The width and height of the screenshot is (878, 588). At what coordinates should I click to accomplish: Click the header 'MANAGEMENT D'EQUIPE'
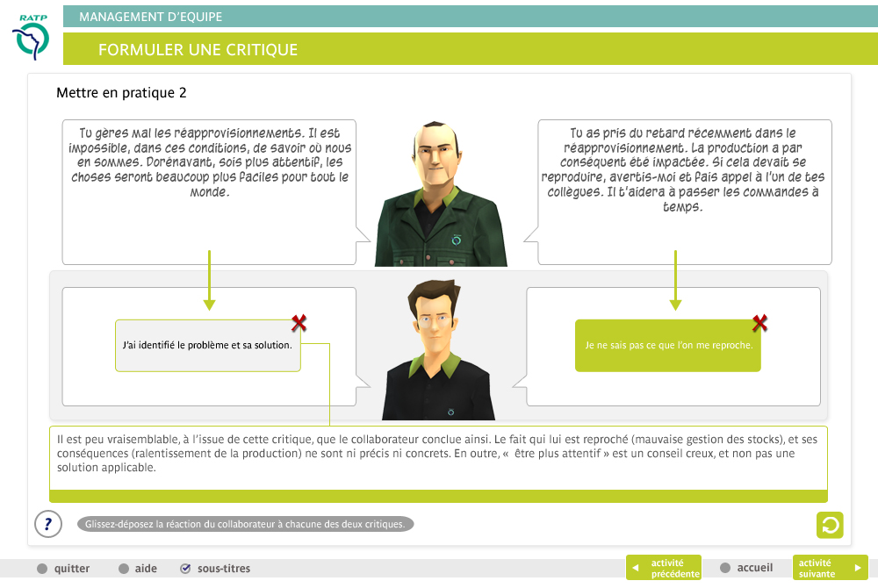tap(151, 17)
